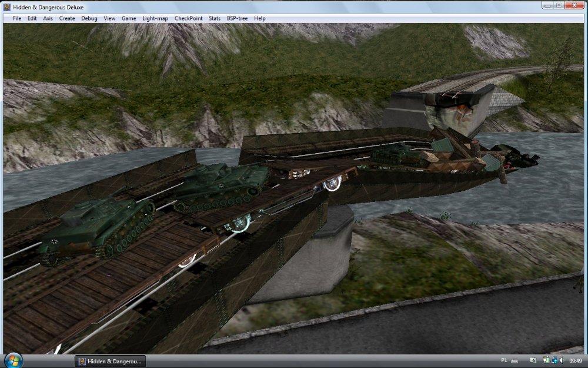Minimize the Hidden & Dangerous Deluxe window
The width and height of the screenshot is (588, 368).
pos(547,5)
